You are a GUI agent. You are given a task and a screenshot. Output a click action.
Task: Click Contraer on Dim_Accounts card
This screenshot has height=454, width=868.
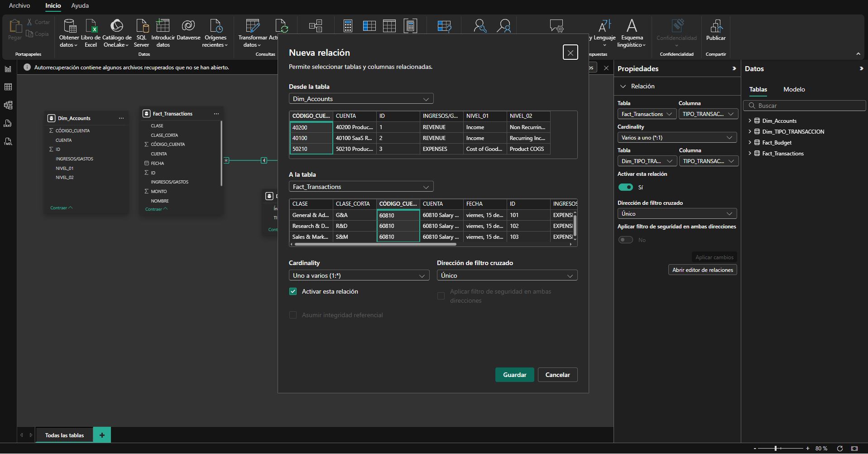click(61, 208)
